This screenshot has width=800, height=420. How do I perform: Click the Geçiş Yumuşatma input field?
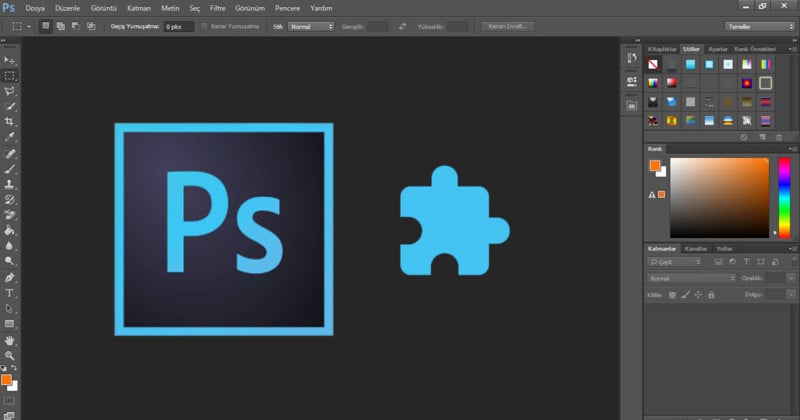[x=179, y=27]
